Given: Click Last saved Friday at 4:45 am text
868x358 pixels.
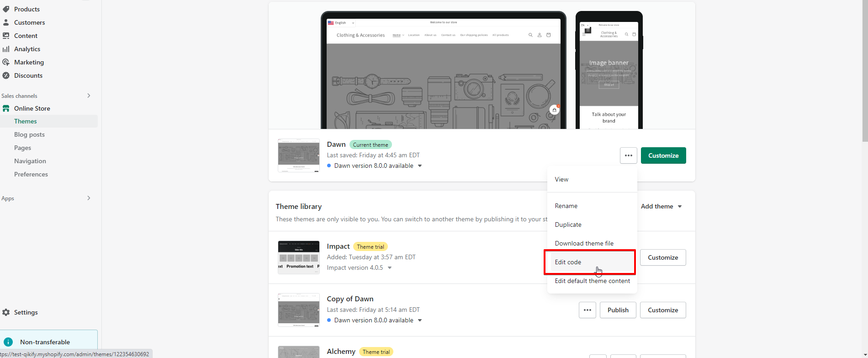Looking at the screenshot, I should 373,155.
